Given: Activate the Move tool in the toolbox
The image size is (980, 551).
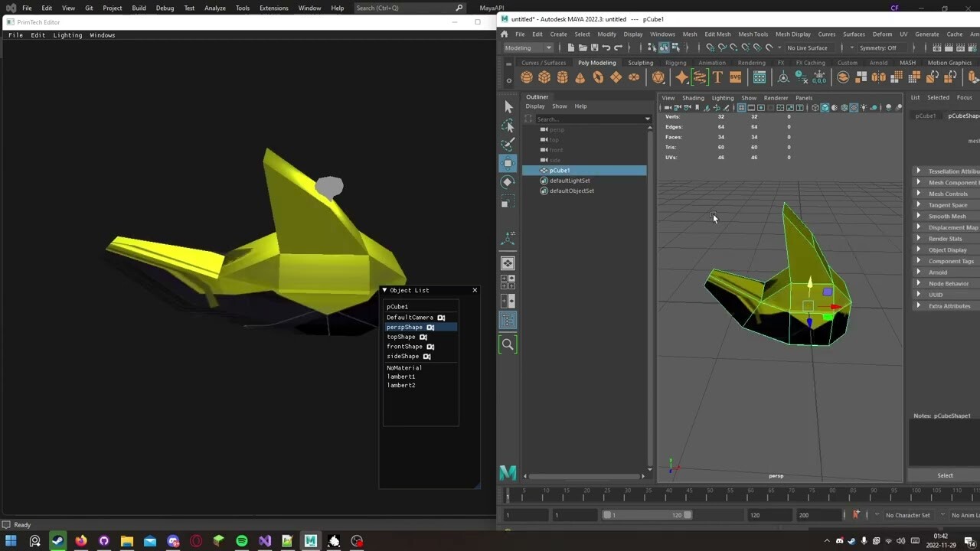Looking at the screenshot, I should [x=508, y=163].
